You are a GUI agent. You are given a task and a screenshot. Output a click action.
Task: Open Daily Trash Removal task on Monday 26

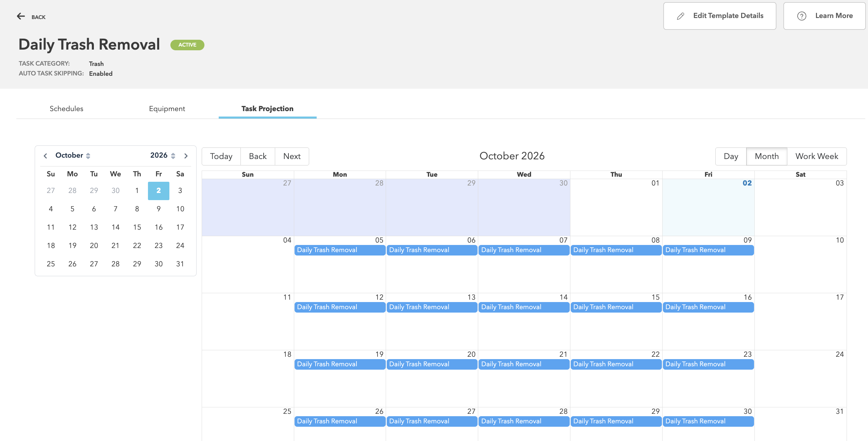tap(340, 421)
